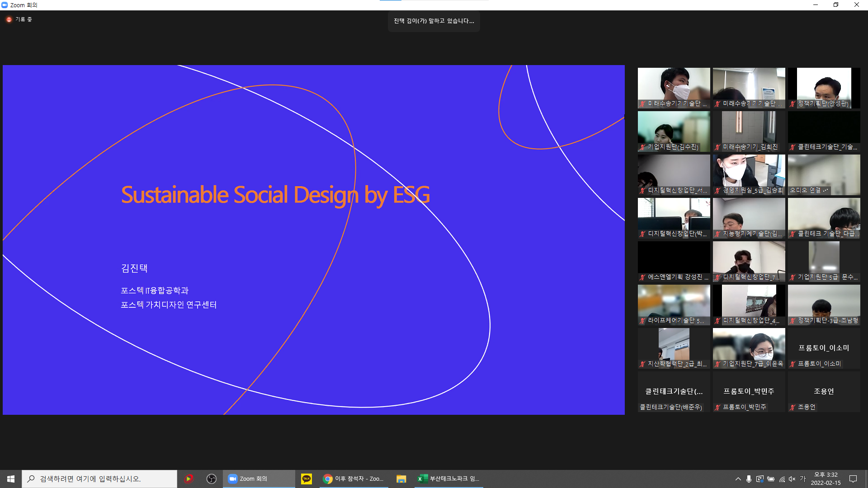The height and width of the screenshot is (488, 868).
Task: Click the muted mic icon on 경영지원실_5급_김승희 tile
Action: coord(717,191)
